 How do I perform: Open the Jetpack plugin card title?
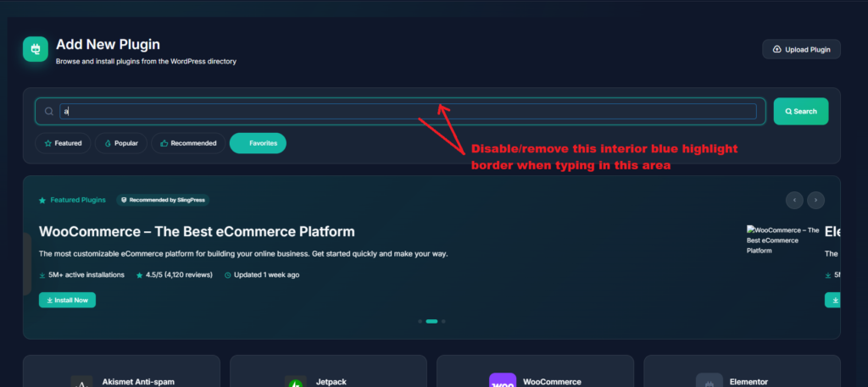(331, 381)
